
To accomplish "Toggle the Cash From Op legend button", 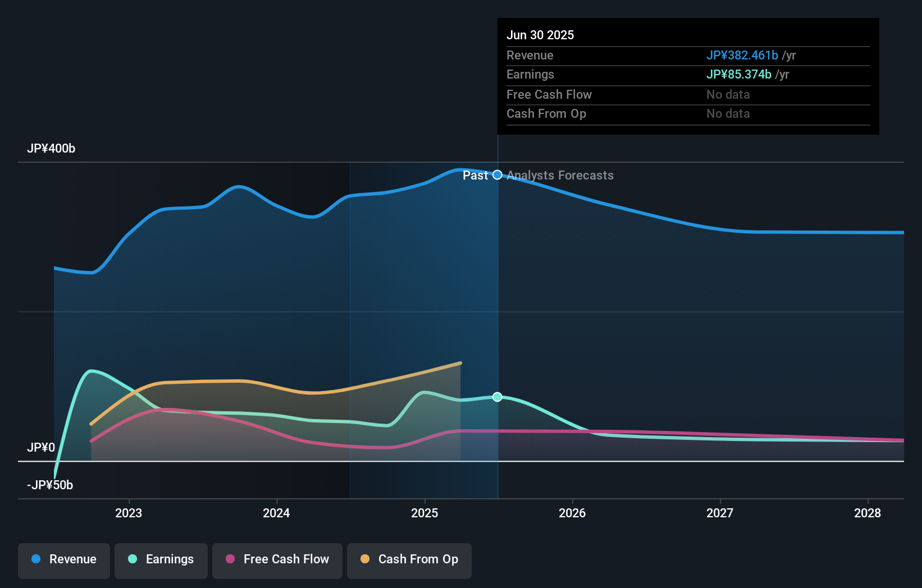I will pos(409,561).
